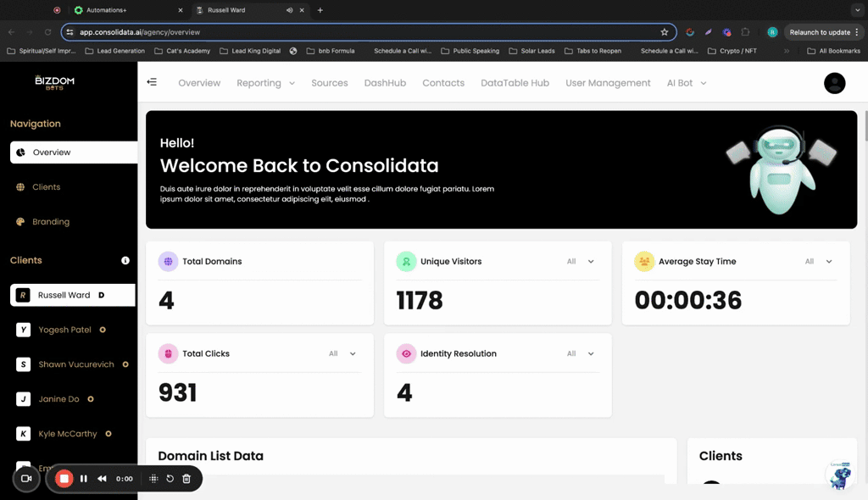Collapse the sidebar with the menu toggle icon
Screen dimensions: 868x500
(x=152, y=82)
